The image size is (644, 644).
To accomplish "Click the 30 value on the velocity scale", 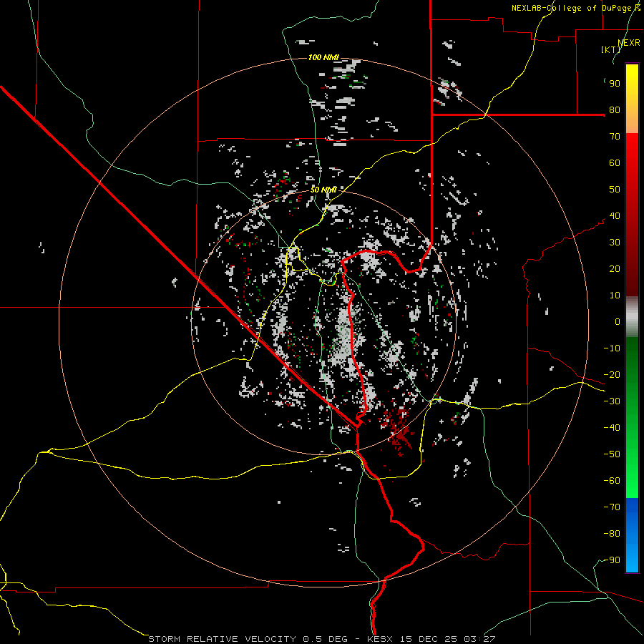I will pos(615,243).
